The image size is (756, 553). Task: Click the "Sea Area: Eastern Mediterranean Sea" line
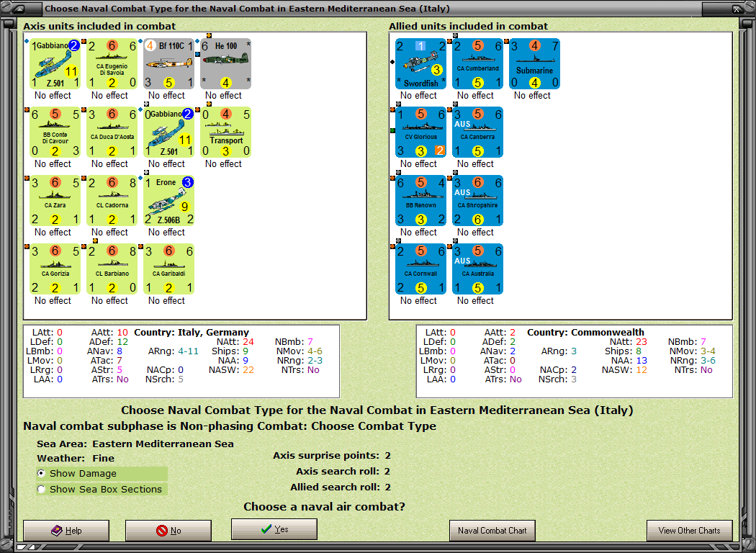click(x=135, y=444)
